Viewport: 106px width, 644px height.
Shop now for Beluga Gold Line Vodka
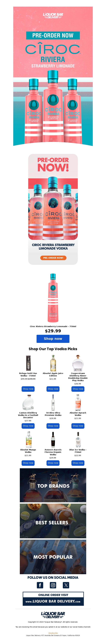(x=28, y=389)
